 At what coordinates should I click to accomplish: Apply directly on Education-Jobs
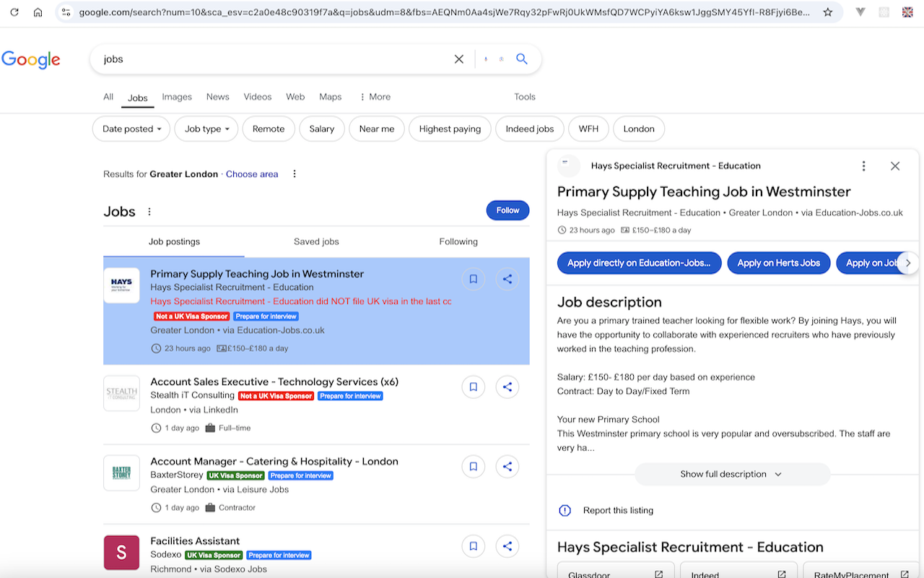[639, 263]
